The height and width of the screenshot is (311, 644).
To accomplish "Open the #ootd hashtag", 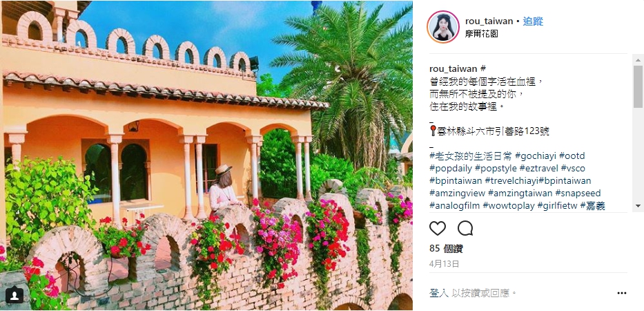I will (x=572, y=156).
